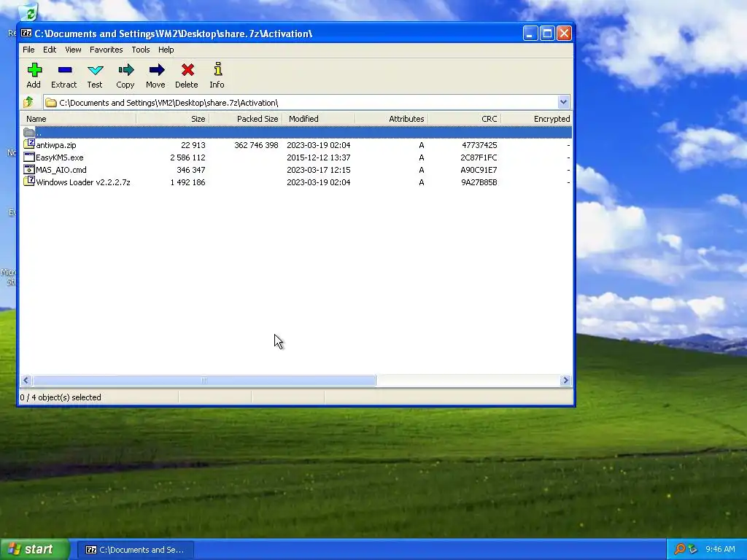
Task: Click size value 346 347
Action: pos(190,169)
